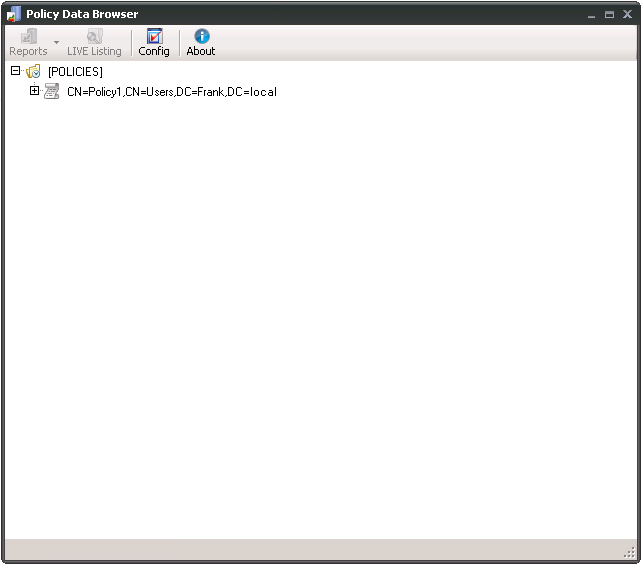641x565 pixels.
Task: Open the Reports dropdown arrow
Action: pos(56,42)
